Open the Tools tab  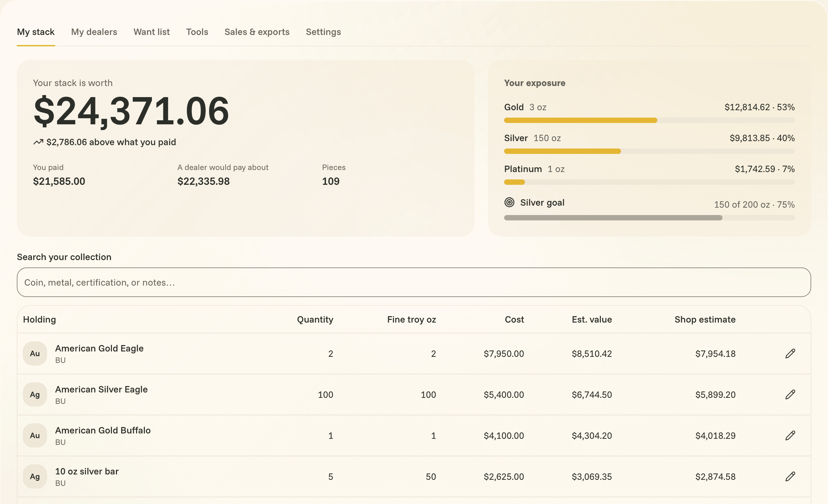point(197,32)
